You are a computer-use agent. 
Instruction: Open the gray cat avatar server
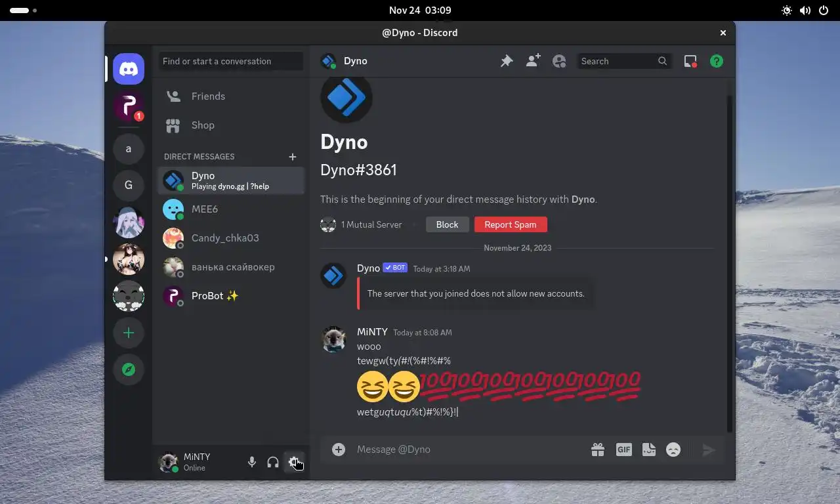click(129, 296)
